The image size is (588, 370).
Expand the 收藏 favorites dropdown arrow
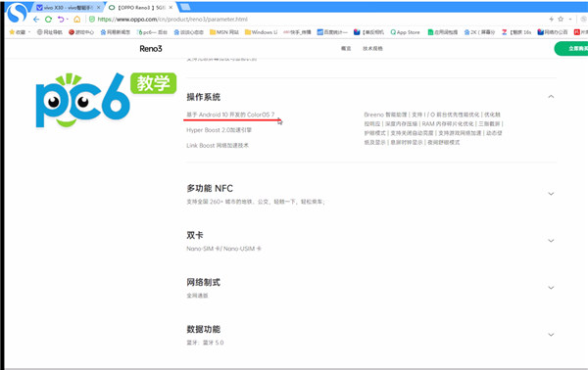click(29, 32)
